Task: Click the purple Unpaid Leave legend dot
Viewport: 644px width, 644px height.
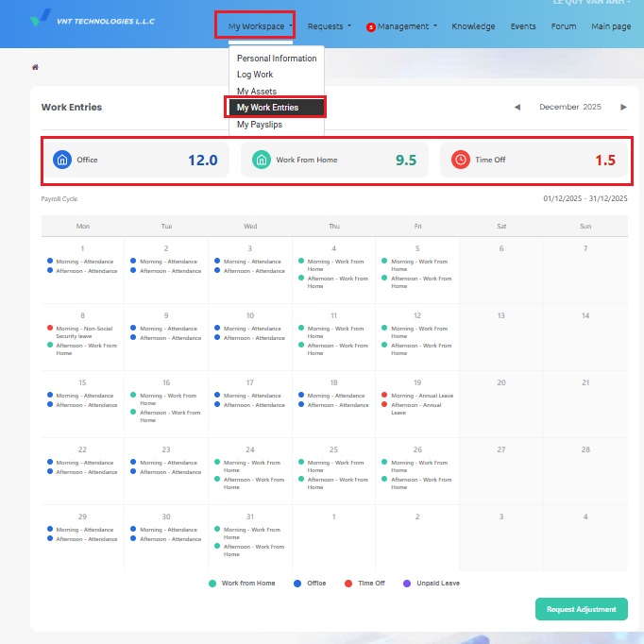Action: click(x=408, y=584)
